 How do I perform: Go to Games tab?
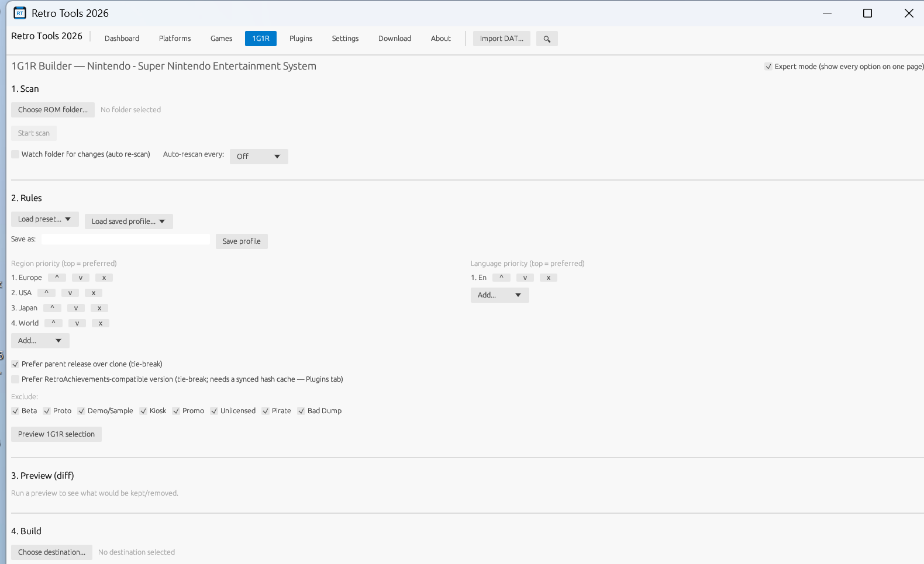pyautogui.click(x=222, y=39)
